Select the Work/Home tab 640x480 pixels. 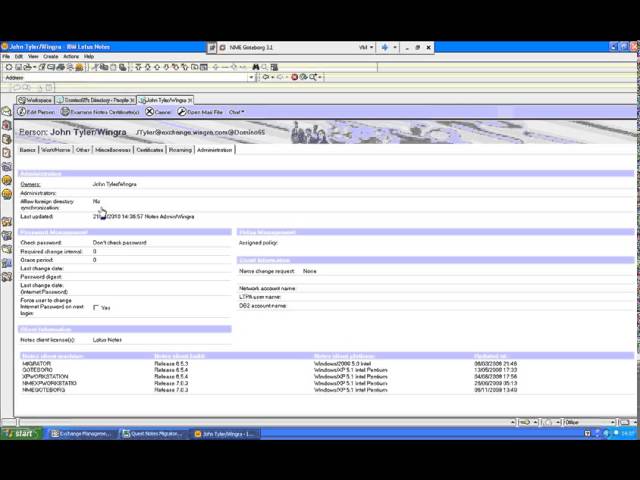(56, 150)
